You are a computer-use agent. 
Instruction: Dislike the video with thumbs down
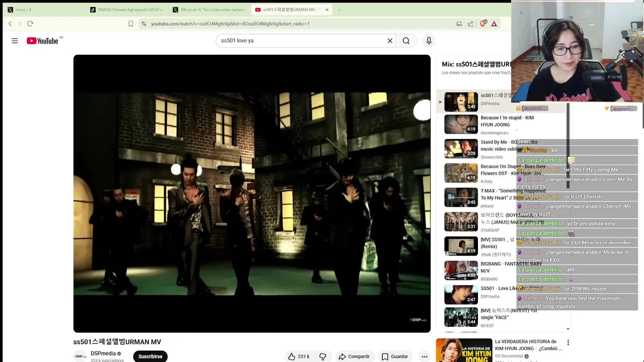pos(323,356)
